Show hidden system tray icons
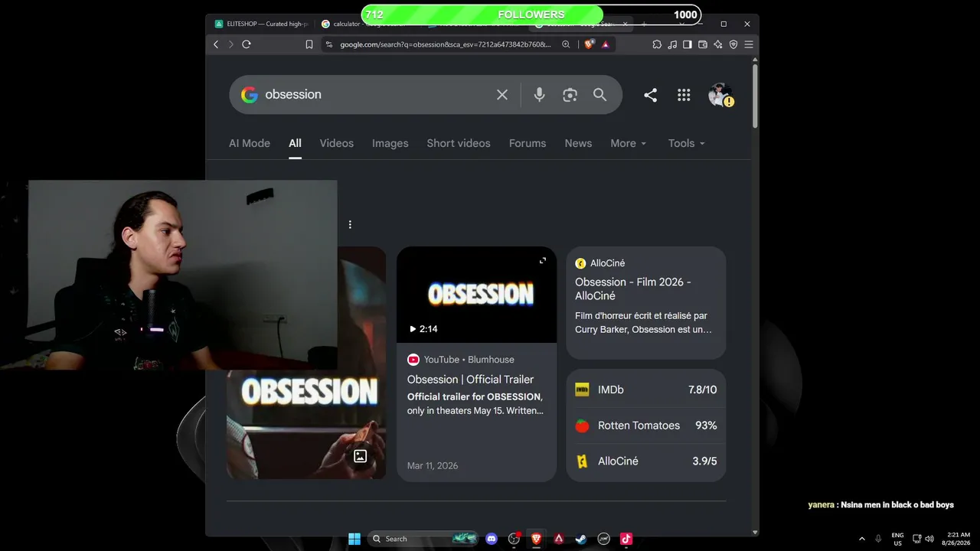This screenshot has height=551, width=980. pos(861,539)
